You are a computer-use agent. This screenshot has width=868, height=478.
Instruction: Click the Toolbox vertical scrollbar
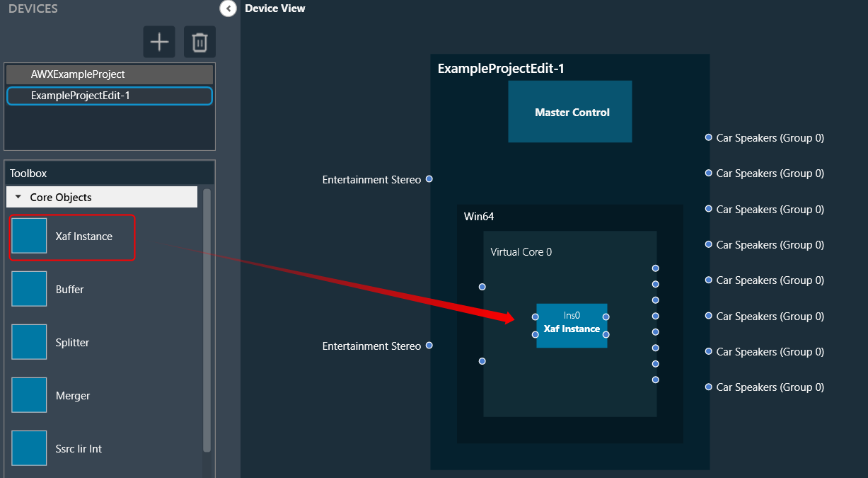(207, 320)
